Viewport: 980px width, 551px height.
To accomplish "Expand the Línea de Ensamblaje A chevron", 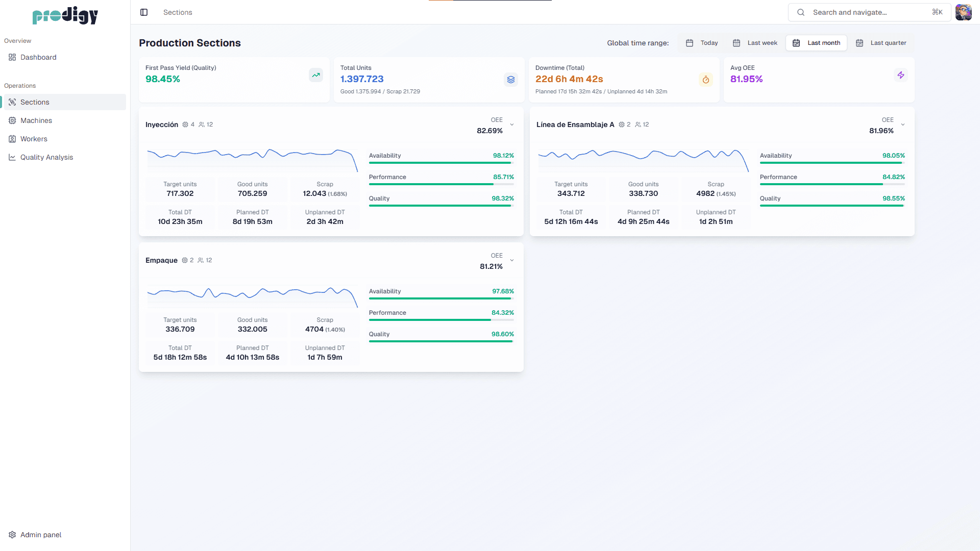I will tap(903, 125).
